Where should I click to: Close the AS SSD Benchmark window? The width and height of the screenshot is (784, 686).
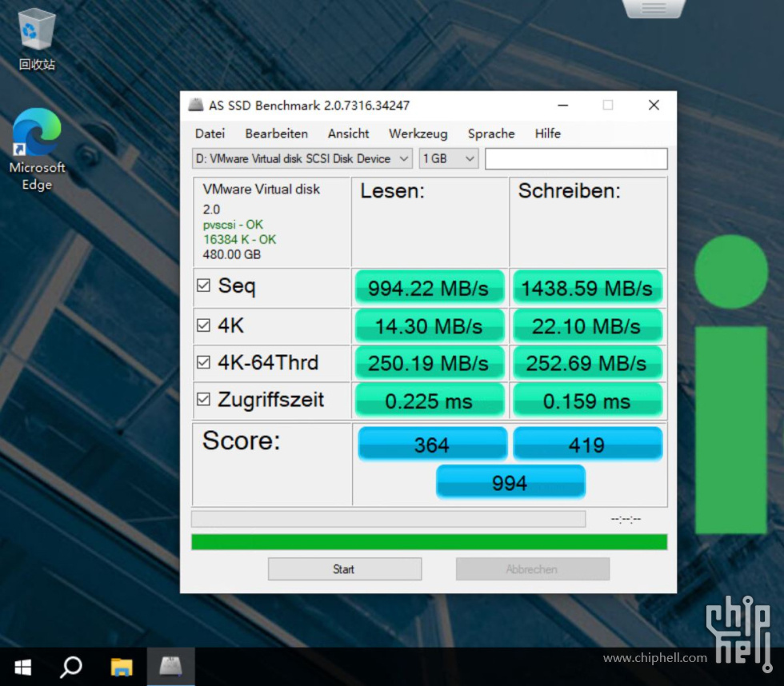pyautogui.click(x=654, y=105)
